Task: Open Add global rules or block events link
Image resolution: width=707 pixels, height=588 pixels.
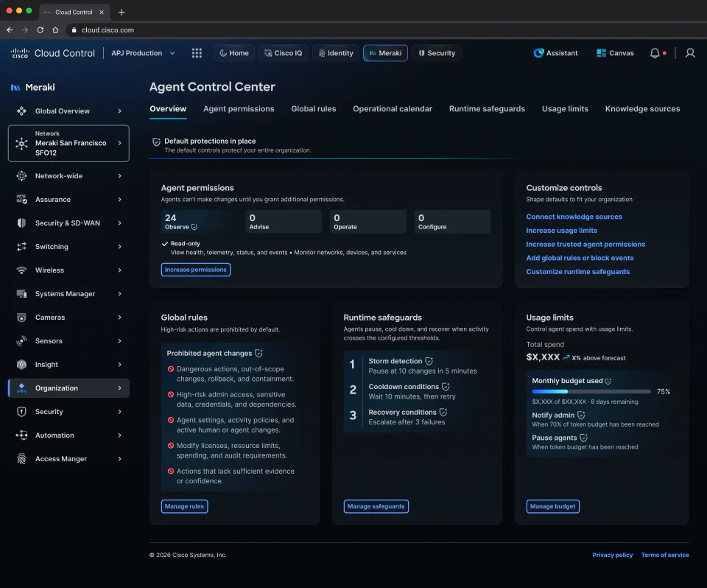Action: pyautogui.click(x=580, y=258)
